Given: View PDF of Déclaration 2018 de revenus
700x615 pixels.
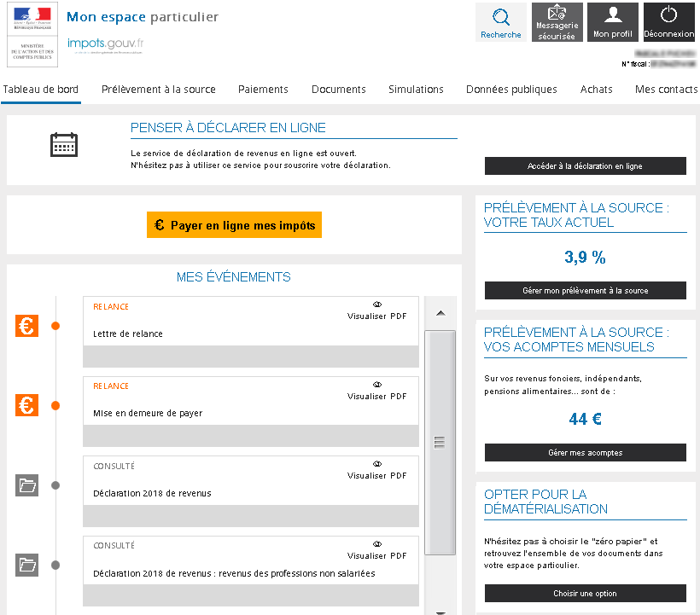Looking at the screenshot, I should pos(376,470).
